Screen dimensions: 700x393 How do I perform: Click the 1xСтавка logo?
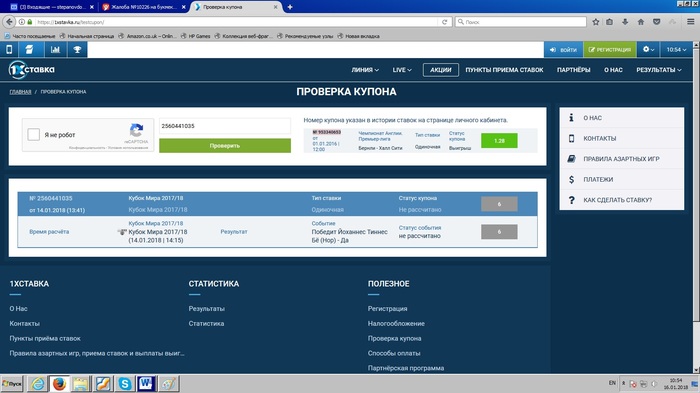[x=32, y=70]
